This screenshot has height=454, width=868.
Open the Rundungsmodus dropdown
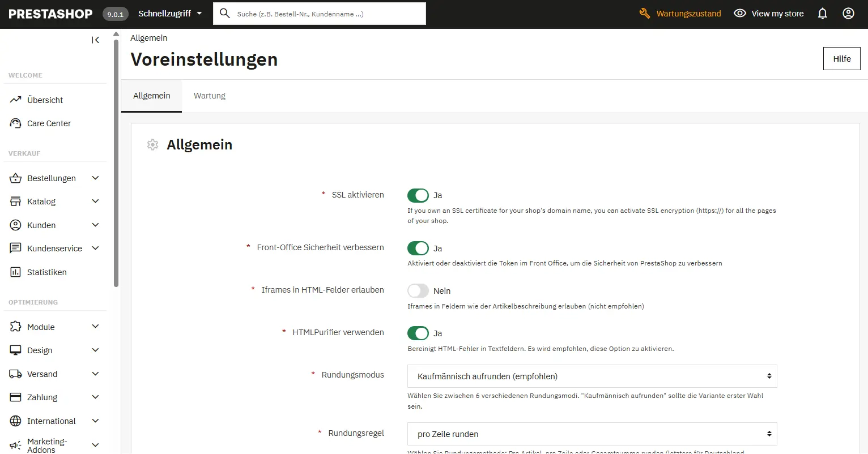[x=592, y=376]
